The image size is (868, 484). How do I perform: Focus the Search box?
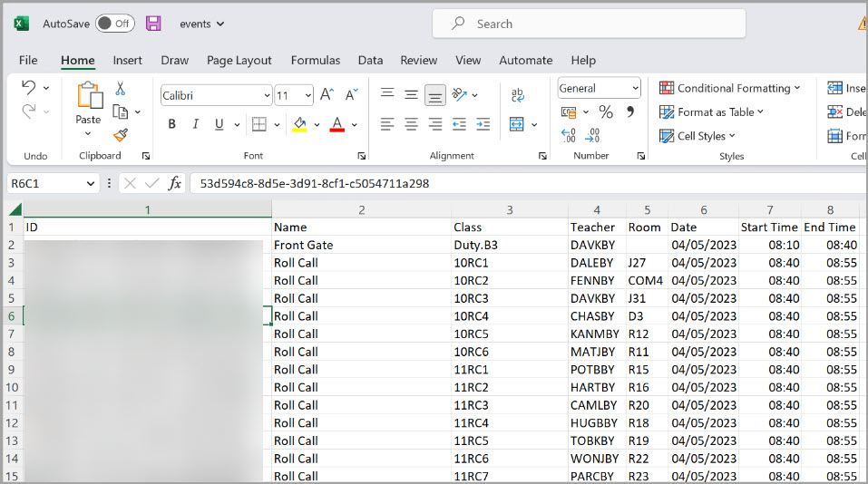(589, 24)
